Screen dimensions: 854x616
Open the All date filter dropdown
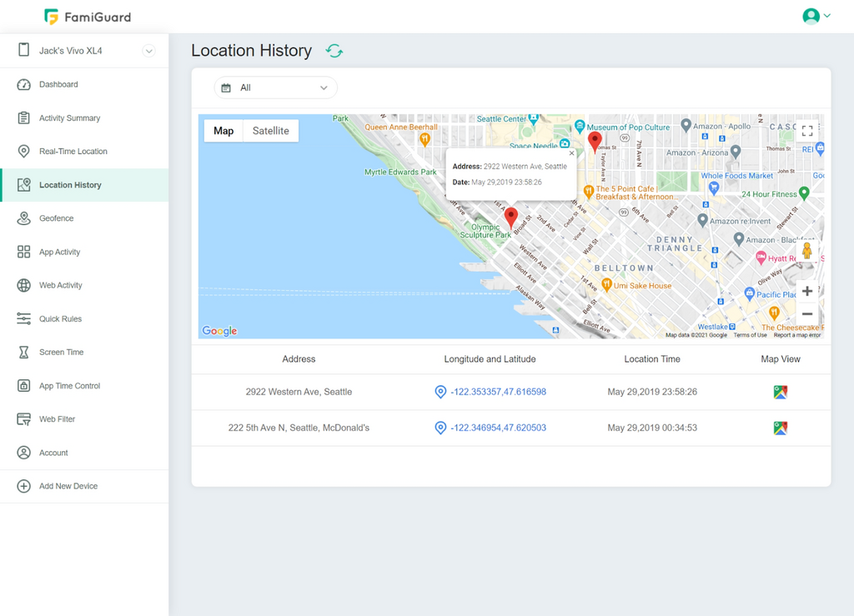click(x=275, y=88)
